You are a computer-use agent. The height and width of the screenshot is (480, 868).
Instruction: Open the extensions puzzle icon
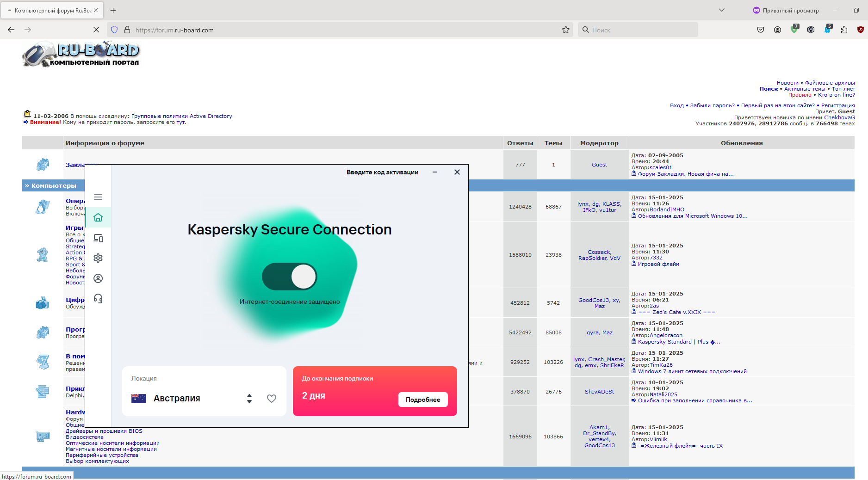point(844,30)
